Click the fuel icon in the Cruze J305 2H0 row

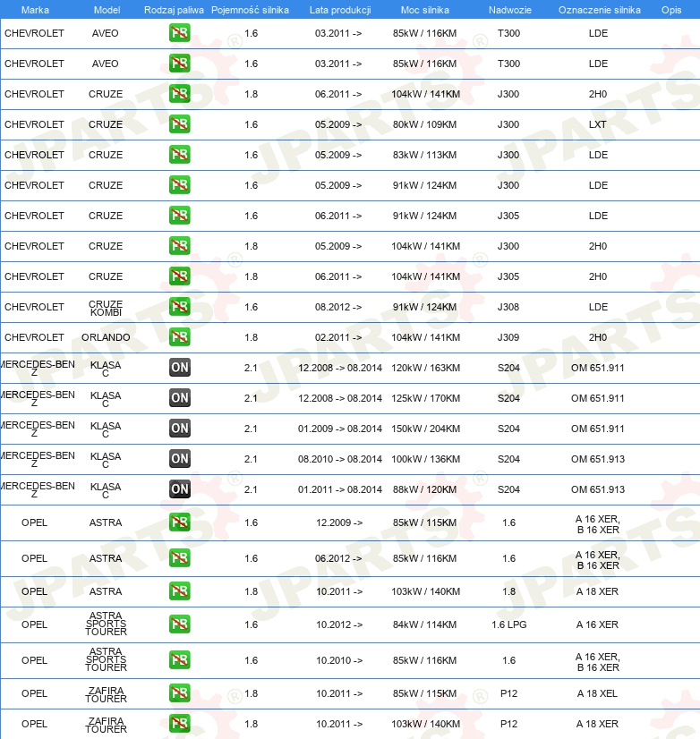tap(180, 276)
